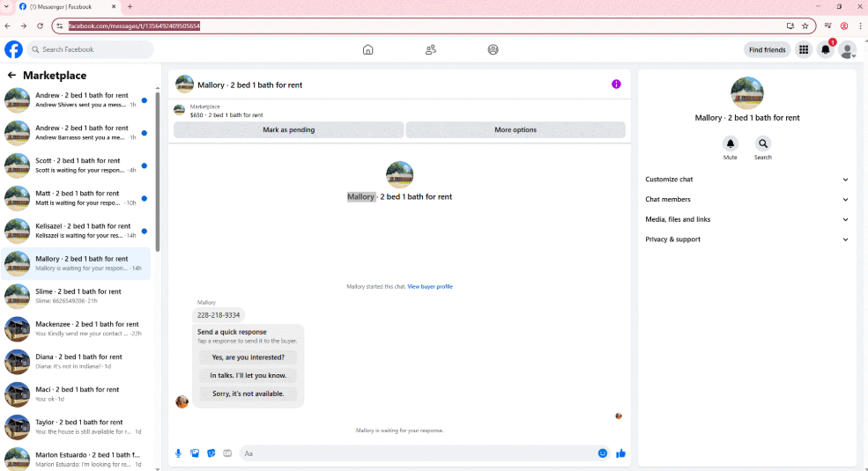
Task: Click sender avatar beside quick responses
Action: pos(182,402)
